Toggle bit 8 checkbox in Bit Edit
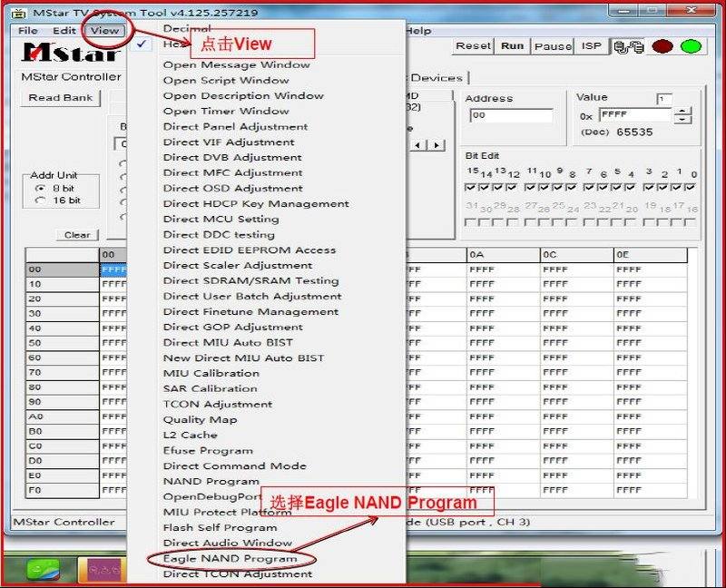726x588 pixels. pos(572,188)
